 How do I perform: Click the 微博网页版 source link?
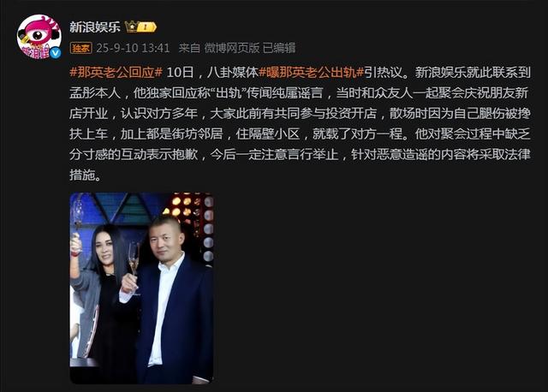(232, 48)
